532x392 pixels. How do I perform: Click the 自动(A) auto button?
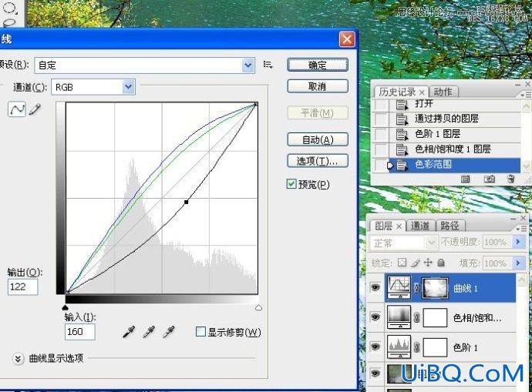point(318,139)
